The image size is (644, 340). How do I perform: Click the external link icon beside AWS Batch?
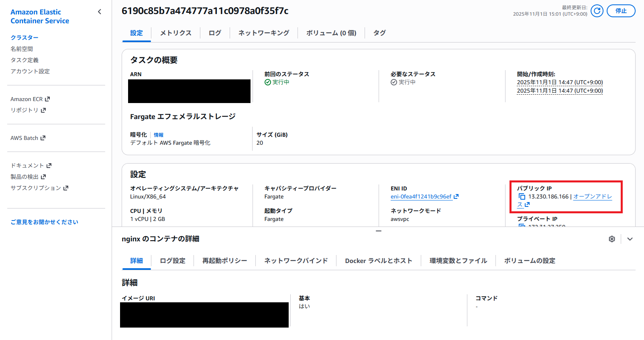[43, 138]
